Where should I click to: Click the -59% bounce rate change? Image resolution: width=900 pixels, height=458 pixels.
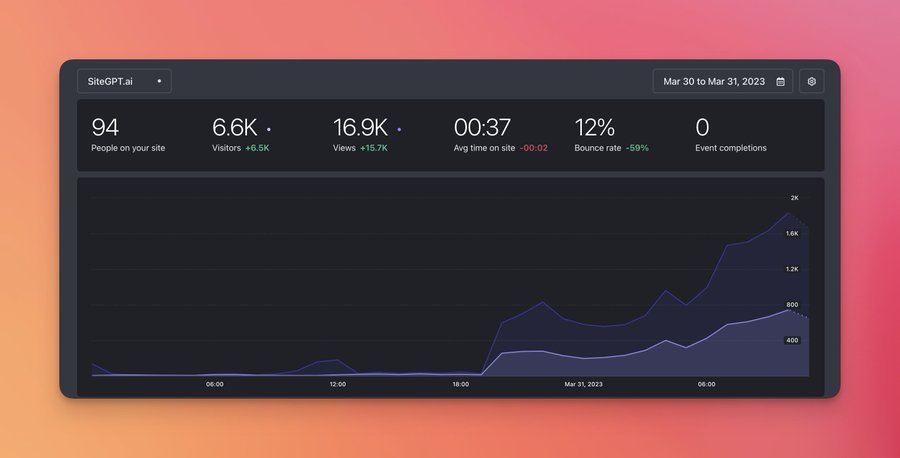(637, 148)
